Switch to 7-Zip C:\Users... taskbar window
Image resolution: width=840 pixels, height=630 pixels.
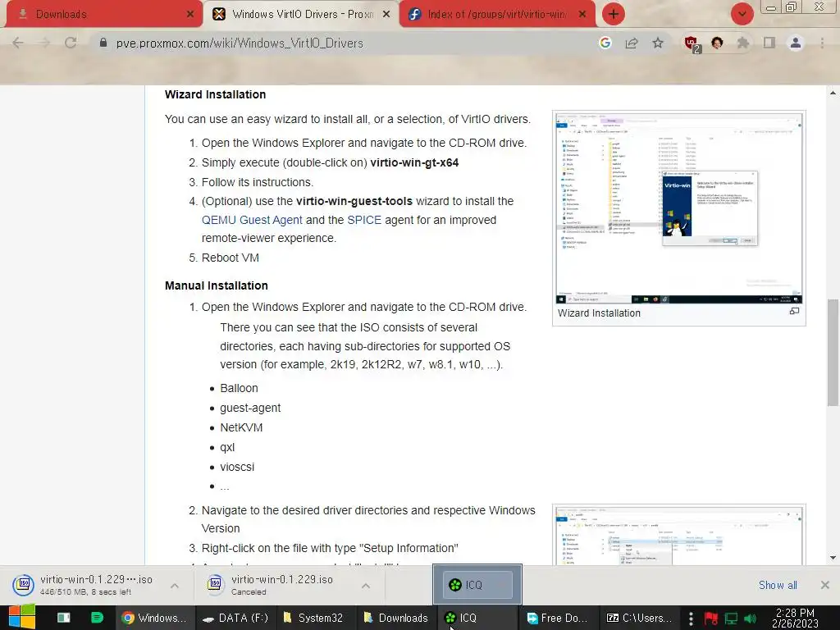coord(640,618)
